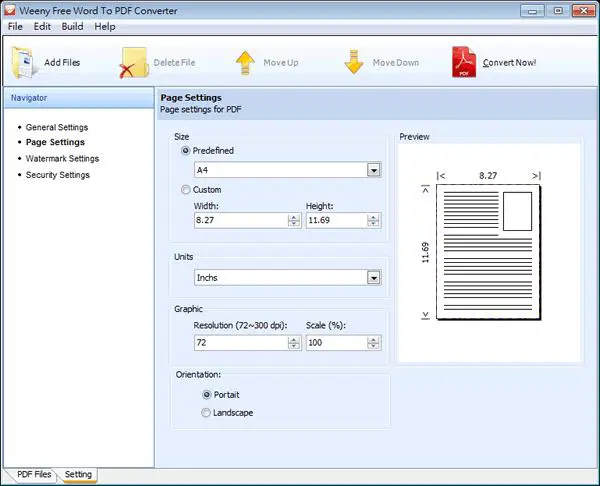Expand the Inchs units dropdown
This screenshot has width=600, height=486.
coord(374,278)
